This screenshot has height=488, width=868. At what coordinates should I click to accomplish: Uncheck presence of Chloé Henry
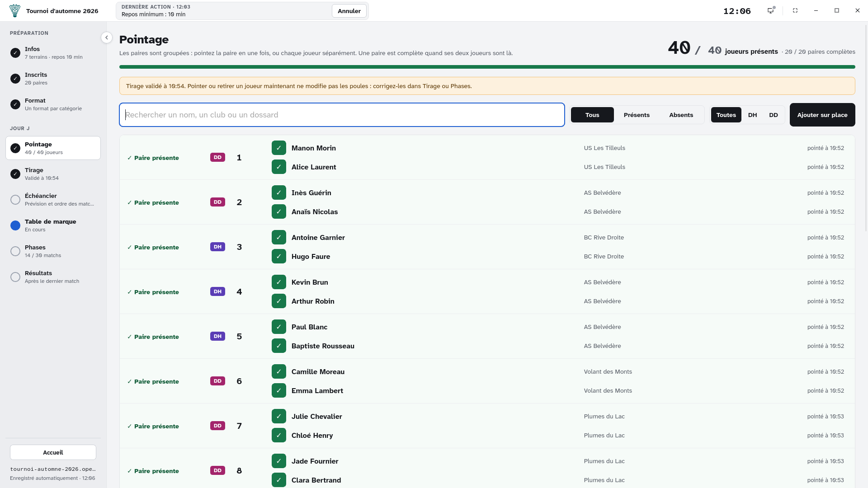point(279,435)
